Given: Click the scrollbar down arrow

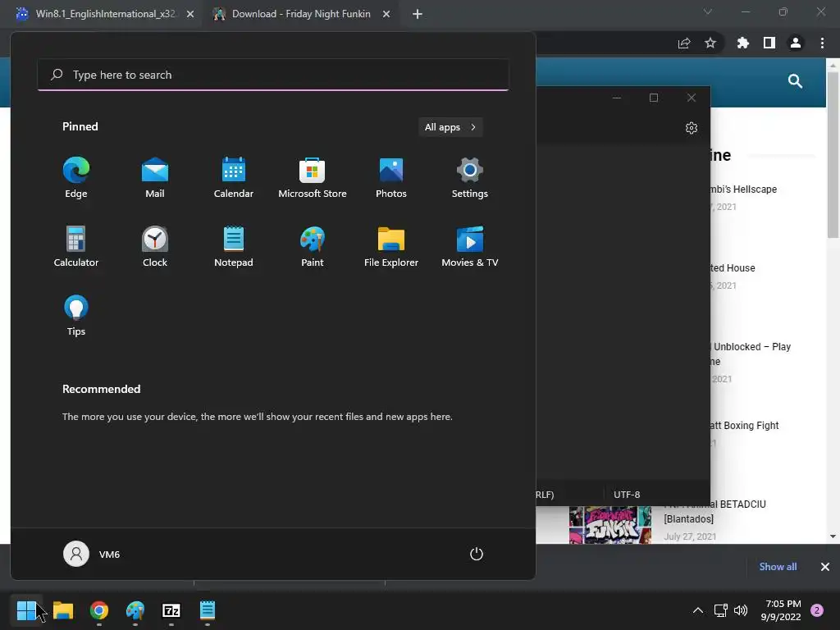Looking at the screenshot, I should point(833,536).
